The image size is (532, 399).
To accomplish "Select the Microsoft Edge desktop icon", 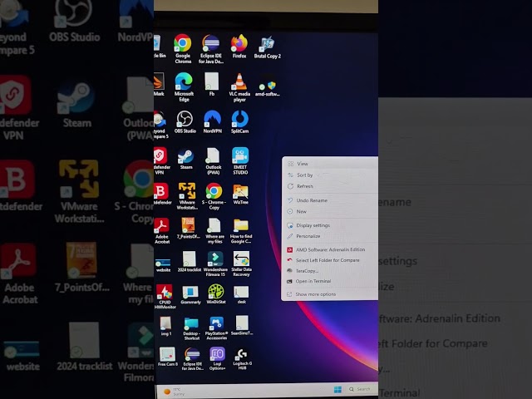I will click(184, 86).
